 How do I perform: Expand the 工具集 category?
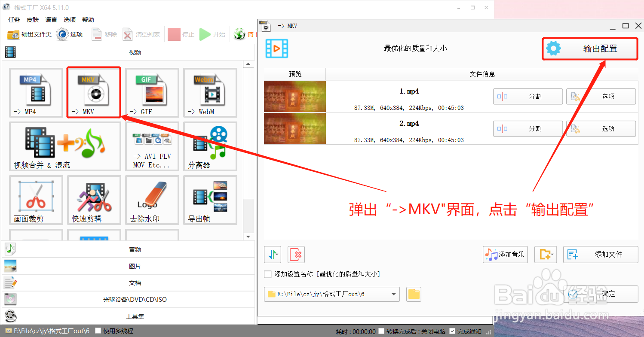click(x=128, y=316)
